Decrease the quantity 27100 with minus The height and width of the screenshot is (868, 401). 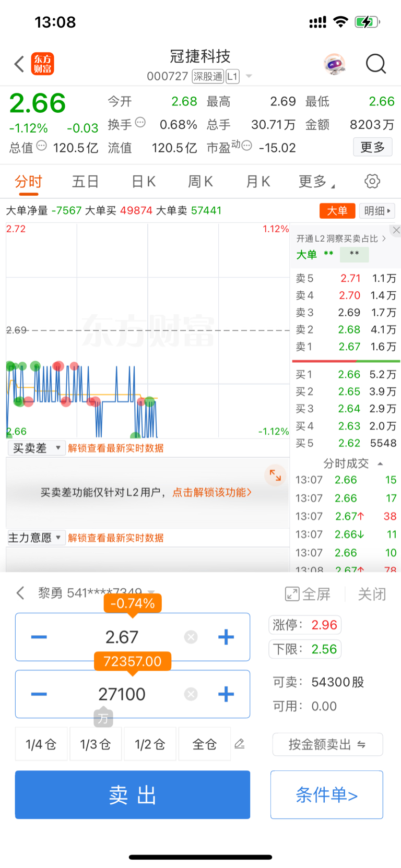point(39,694)
